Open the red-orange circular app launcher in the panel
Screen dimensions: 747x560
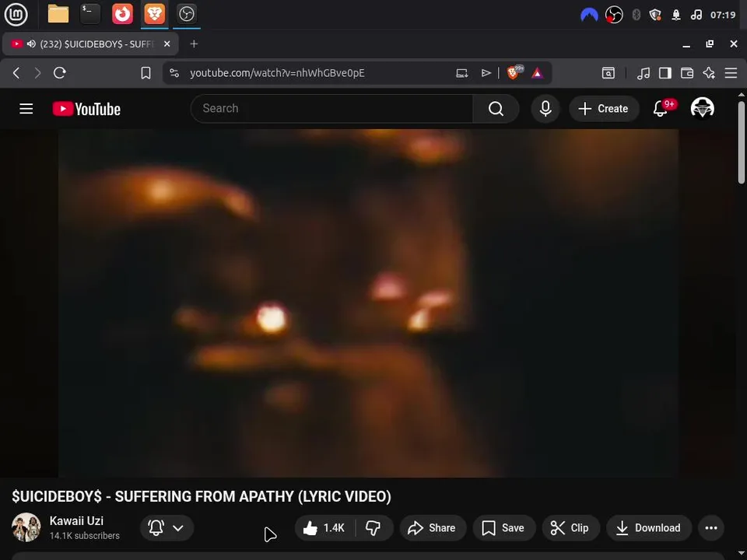pyautogui.click(x=122, y=14)
